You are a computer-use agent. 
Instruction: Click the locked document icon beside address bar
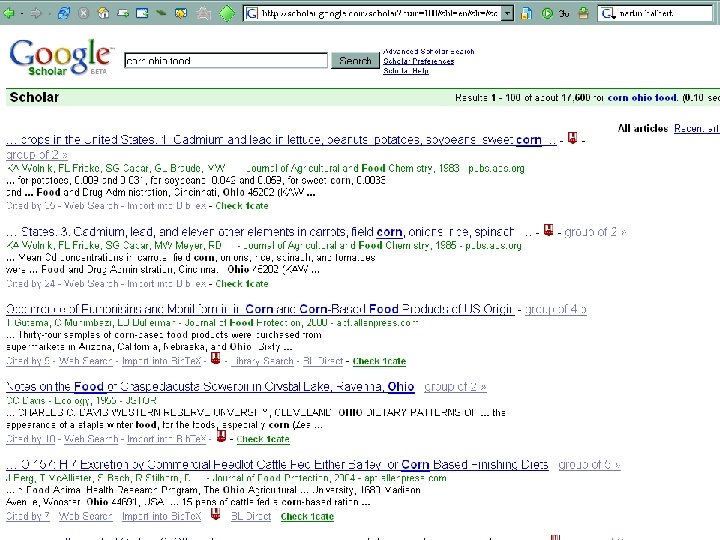527,13
